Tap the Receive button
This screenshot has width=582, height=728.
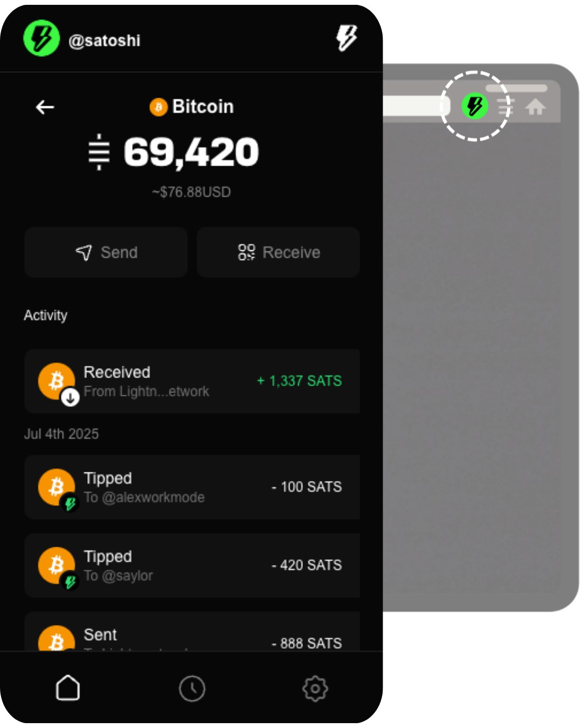coord(279,252)
